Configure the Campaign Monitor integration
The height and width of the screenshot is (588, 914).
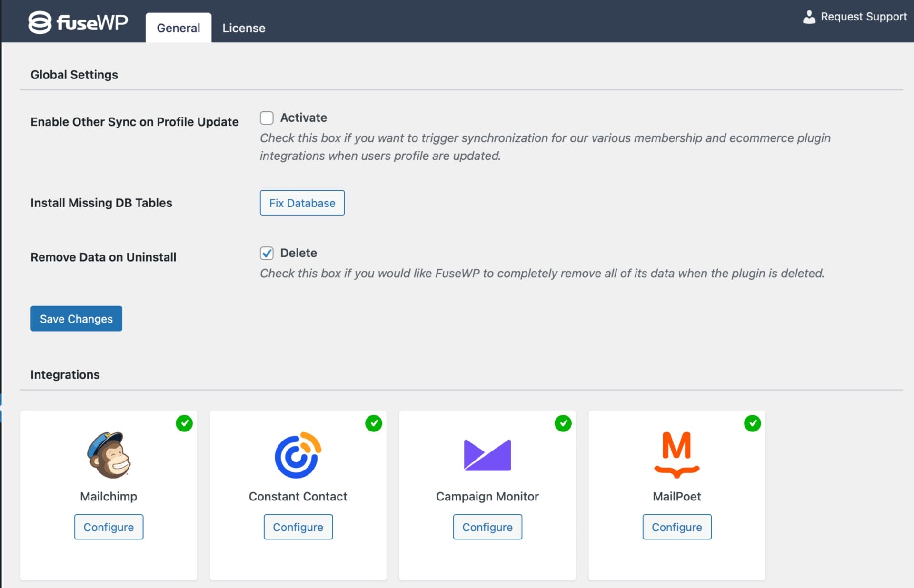[487, 527]
